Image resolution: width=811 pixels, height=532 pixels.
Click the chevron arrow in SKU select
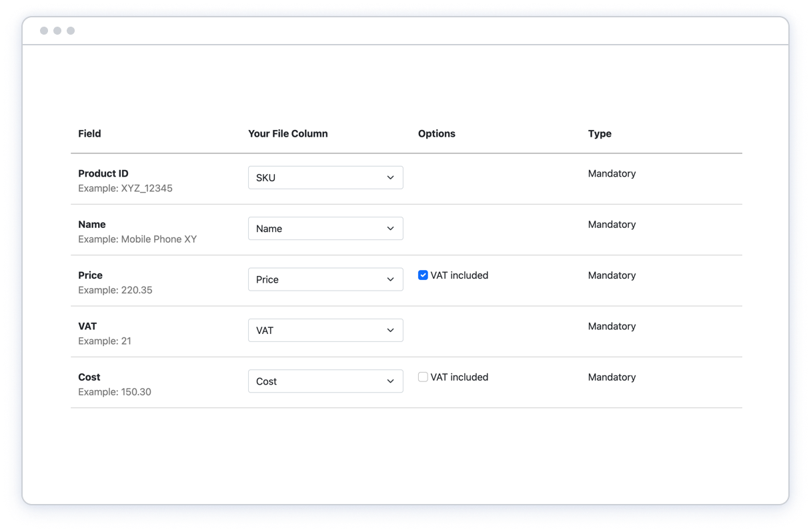click(x=391, y=177)
